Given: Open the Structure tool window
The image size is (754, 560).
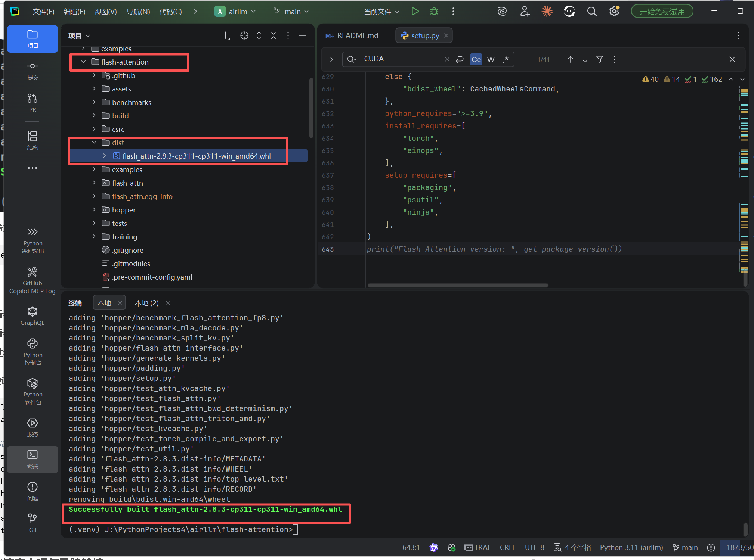Looking at the screenshot, I should (33, 140).
